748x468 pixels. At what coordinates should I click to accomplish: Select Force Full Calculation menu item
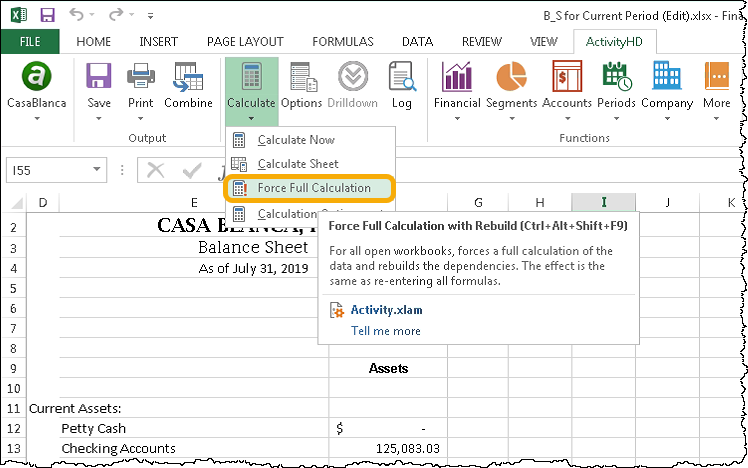(310, 188)
